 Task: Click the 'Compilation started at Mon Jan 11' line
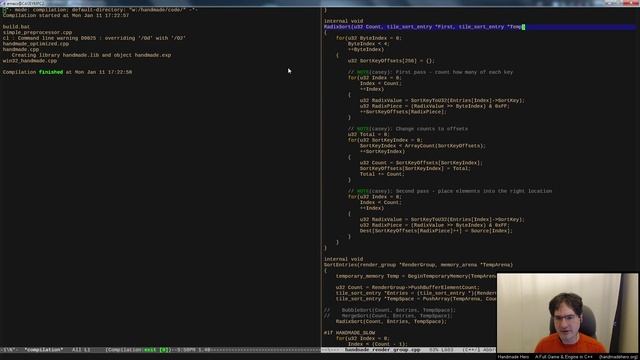click(66, 16)
